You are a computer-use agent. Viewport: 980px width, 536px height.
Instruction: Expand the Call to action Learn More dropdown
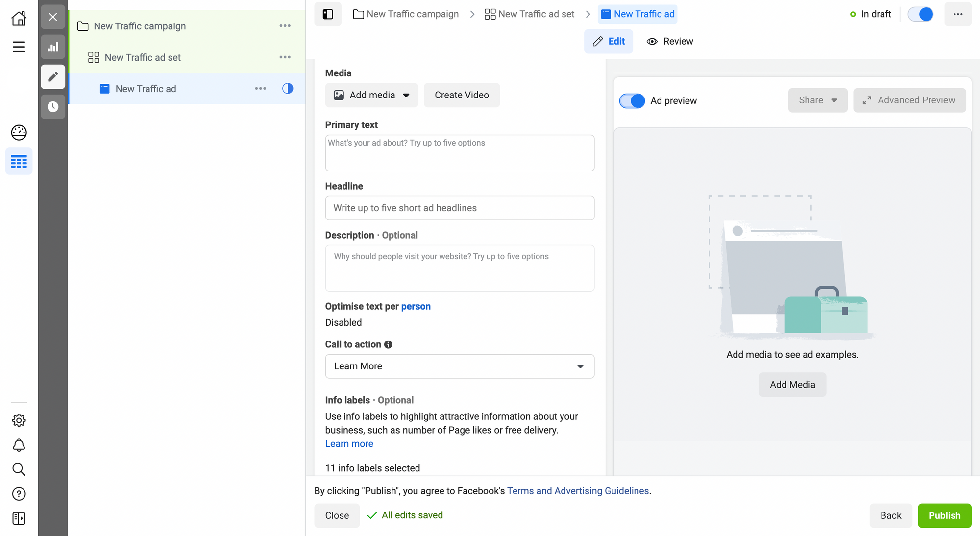click(x=460, y=366)
